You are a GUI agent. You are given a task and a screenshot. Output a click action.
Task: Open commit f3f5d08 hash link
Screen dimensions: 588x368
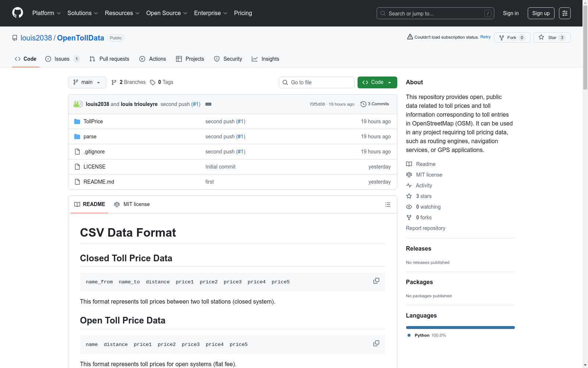318,104
